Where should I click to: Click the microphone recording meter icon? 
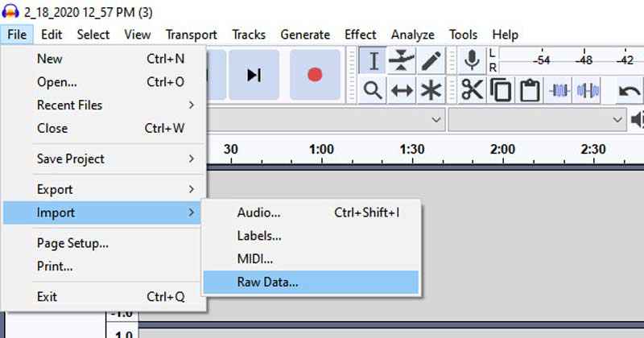coord(473,60)
